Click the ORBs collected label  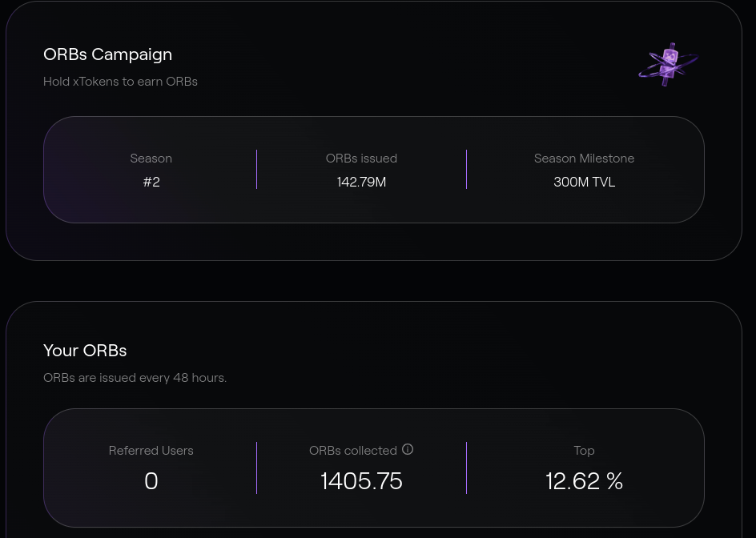coord(353,450)
